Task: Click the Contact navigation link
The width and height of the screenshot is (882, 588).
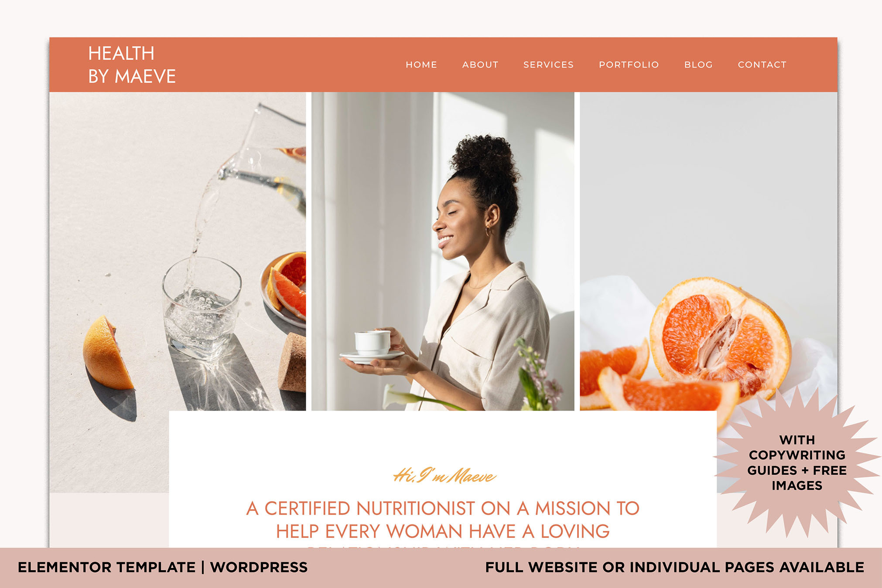Action: (762, 65)
